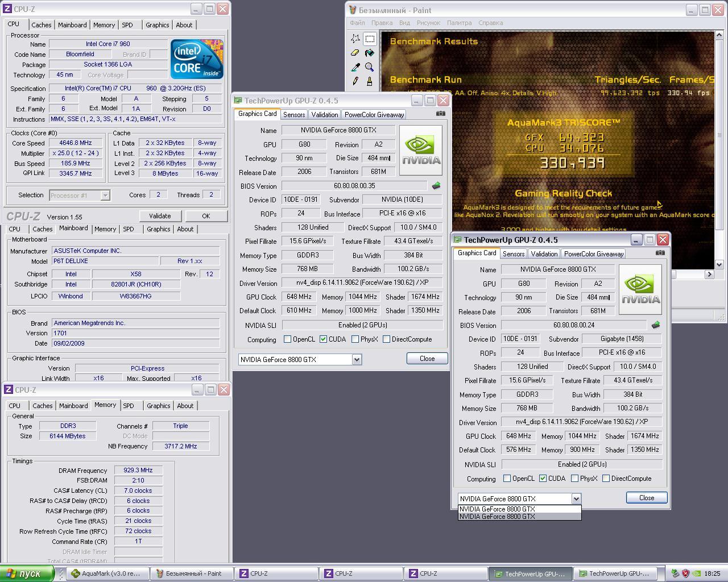This screenshot has width=728, height=582.
Task: Open Graphics tab in CPU-Z Mainboard window
Action: [158, 229]
